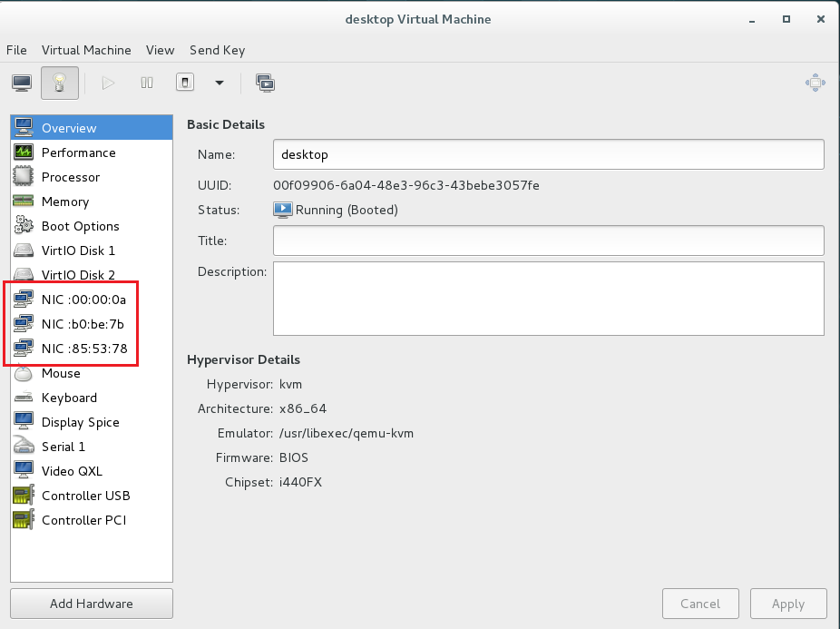840x629 pixels.
Task: Open the manage VM snapshots view
Action: [265, 84]
